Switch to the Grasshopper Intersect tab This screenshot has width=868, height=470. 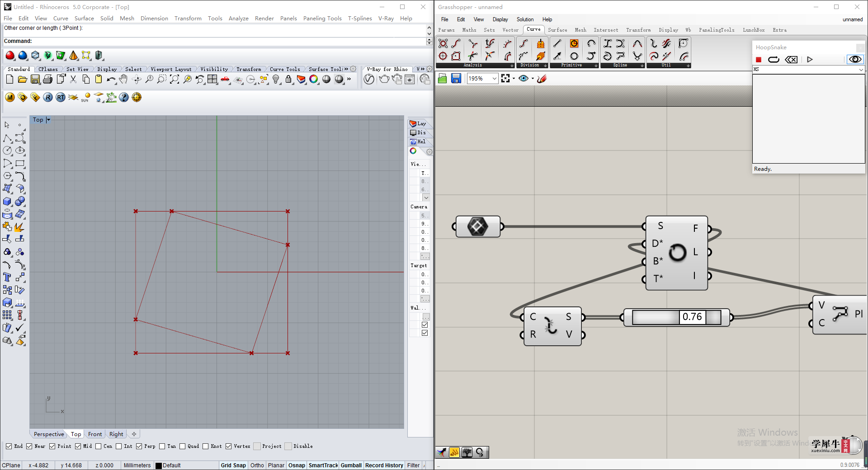(x=606, y=30)
